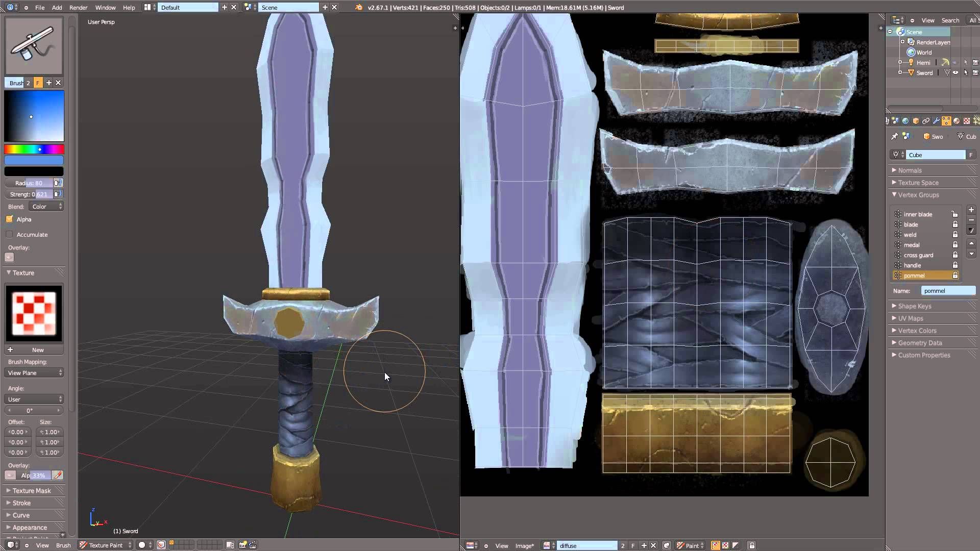The width and height of the screenshot is (980, 551).
Task: Open the Blend mode Color dropdown
Action: tap(46, 206)
